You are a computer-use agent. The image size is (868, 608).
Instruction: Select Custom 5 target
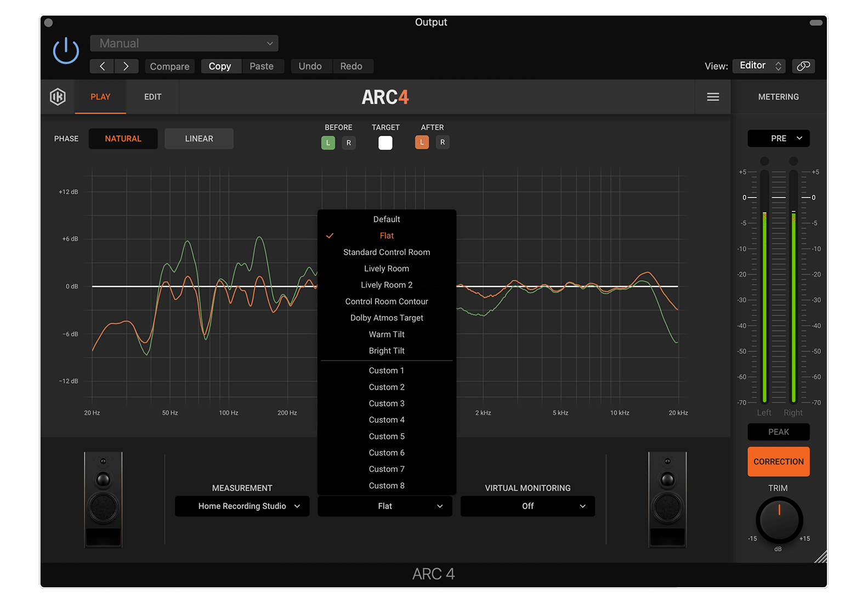[x=387, y=437]
